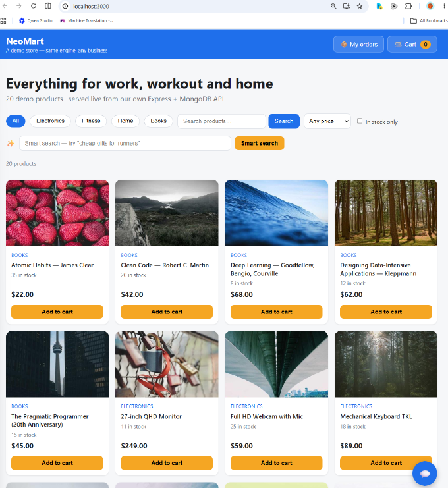Click the $68.00 price
This screenshot has width=448, height=488.
pyautogui.click(x=242, y=295)
